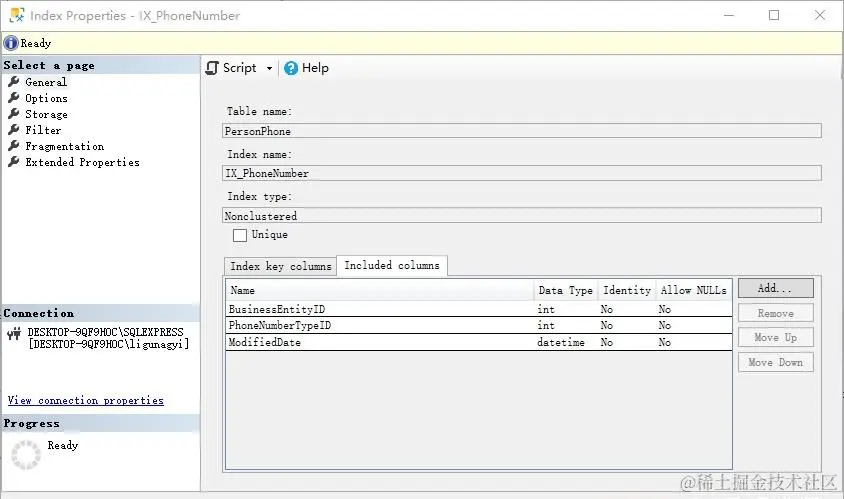844x499 pixels.
Task: Click the Move Up button
Action: [776, 338]
